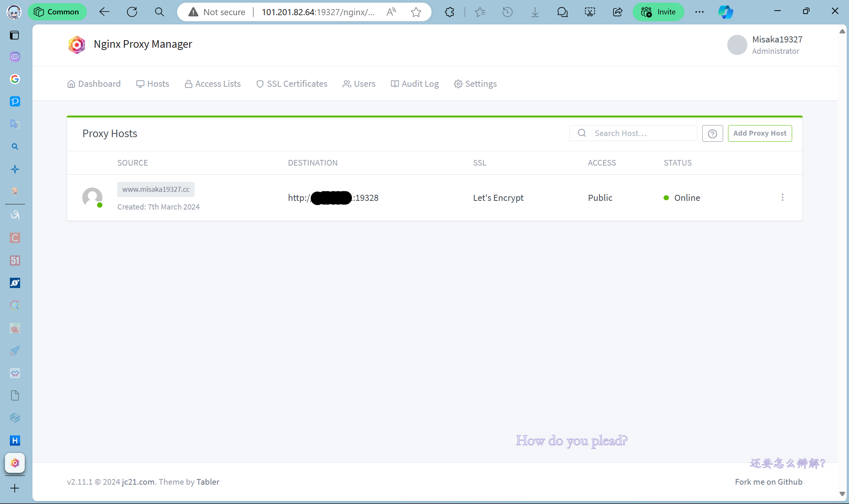Open browser History icon
The height and width of the screenshot is (504, 849).
pos(507,12)
